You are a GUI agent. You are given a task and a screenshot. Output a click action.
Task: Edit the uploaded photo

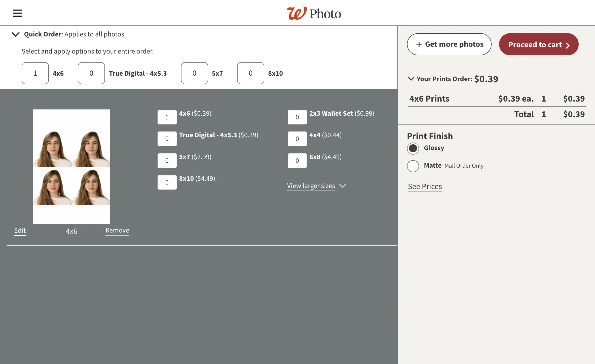tap(20, 231)
